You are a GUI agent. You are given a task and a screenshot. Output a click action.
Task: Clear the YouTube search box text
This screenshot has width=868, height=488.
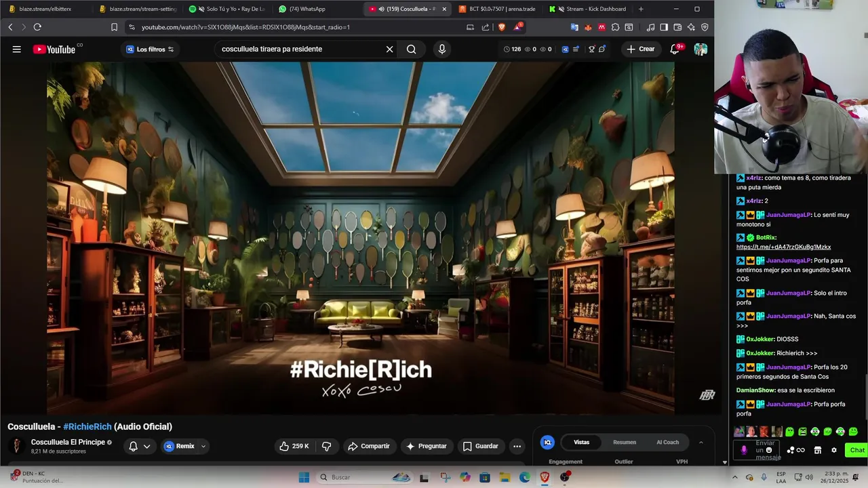[x=389, y=49]
